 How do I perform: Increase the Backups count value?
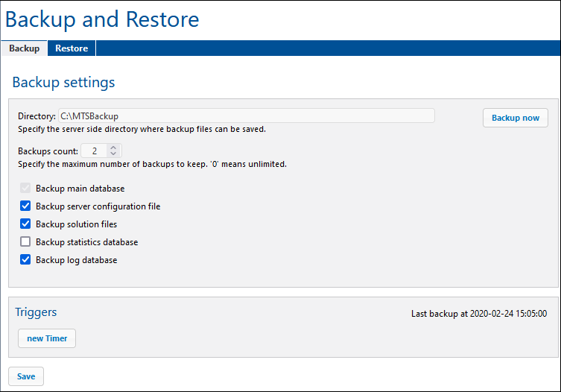[113, 148]
